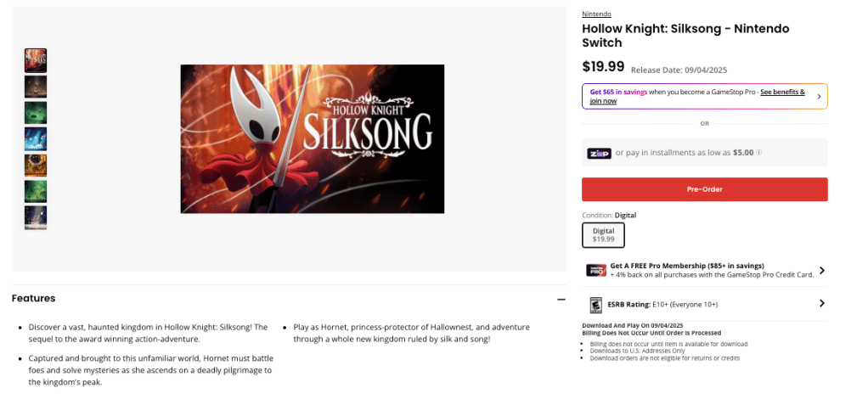
Task: Click the Pre-Order button
Action: 704,189
